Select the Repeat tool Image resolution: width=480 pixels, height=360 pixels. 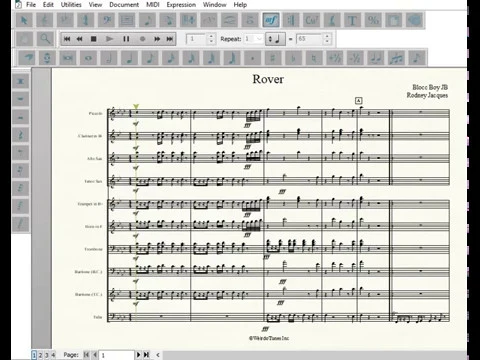[291, 20]
